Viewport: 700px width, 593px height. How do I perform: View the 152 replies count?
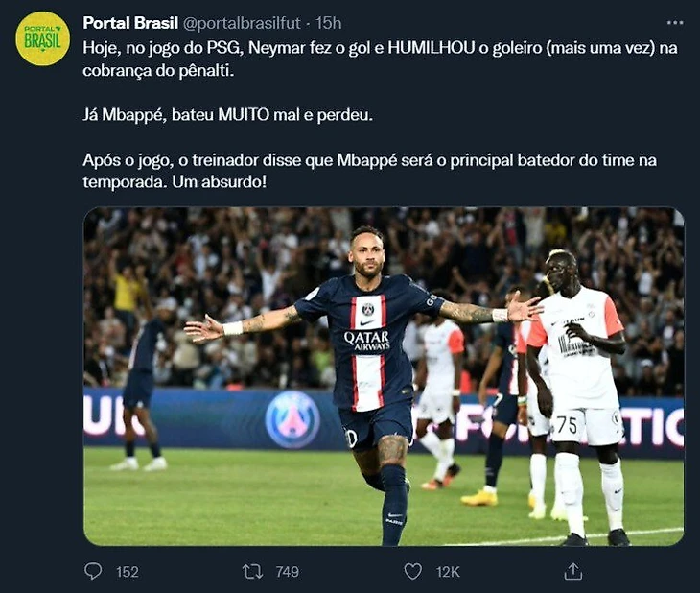(128, 572)
